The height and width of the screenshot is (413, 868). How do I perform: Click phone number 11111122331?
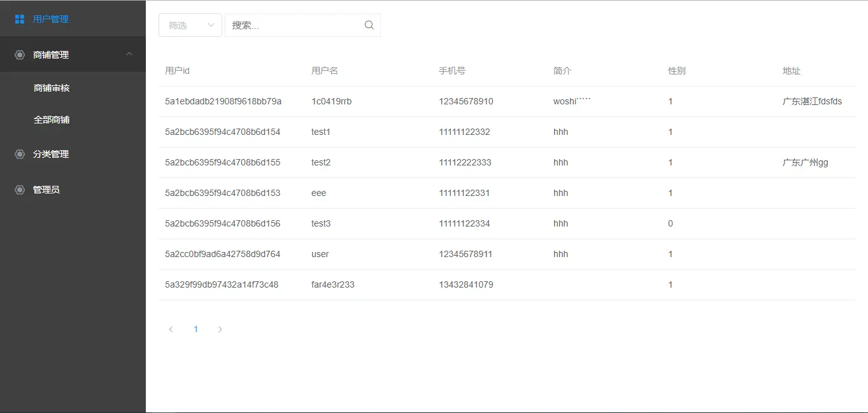click(x=464, y=193)
